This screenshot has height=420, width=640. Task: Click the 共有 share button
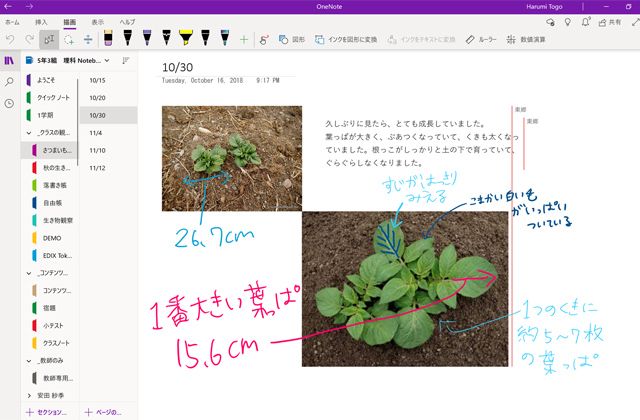pos(610,22)
